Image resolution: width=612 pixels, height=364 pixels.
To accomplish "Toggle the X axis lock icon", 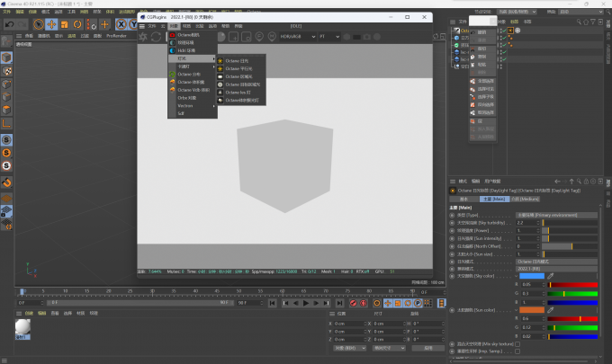I will click(x=121, y=24).
